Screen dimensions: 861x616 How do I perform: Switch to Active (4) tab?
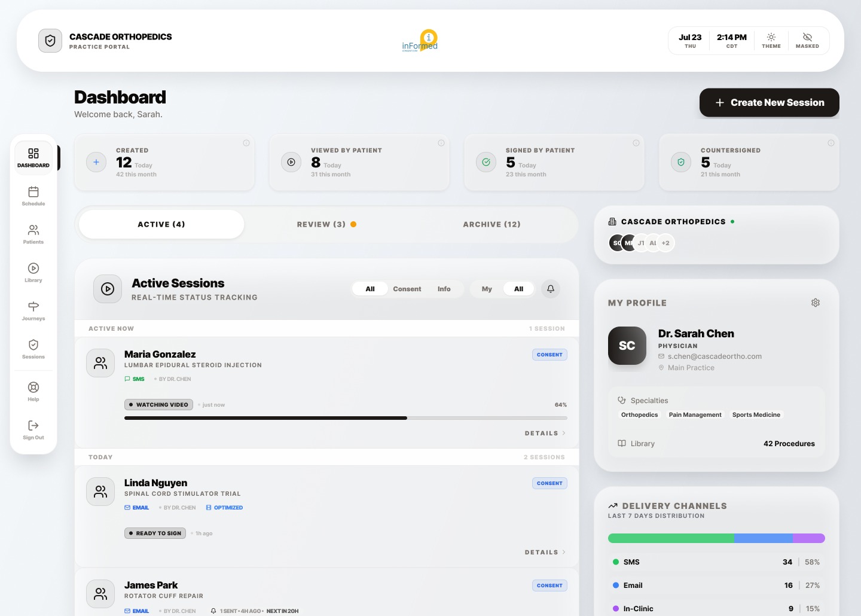point(161,224)
